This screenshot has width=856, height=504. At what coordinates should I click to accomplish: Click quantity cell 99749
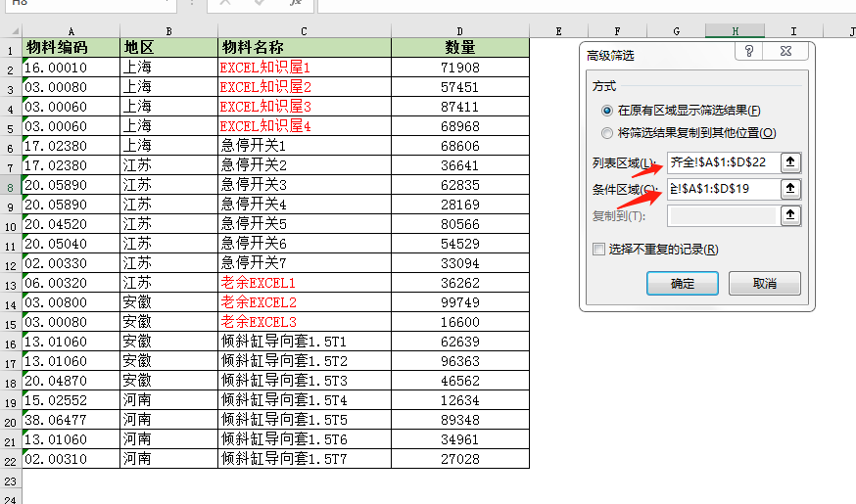pos(460,302)
